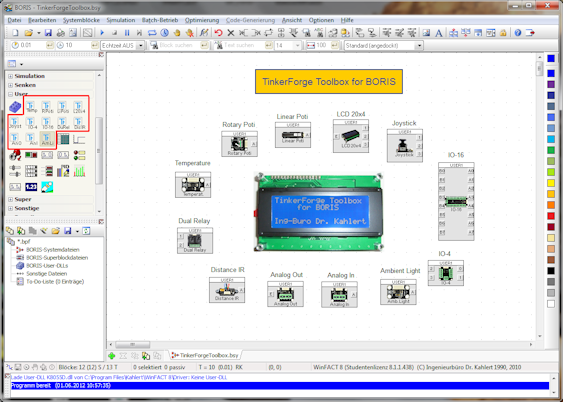Pause the simulation with the pause icon
This screenshot has height=402, width=563.
[127, 33]
